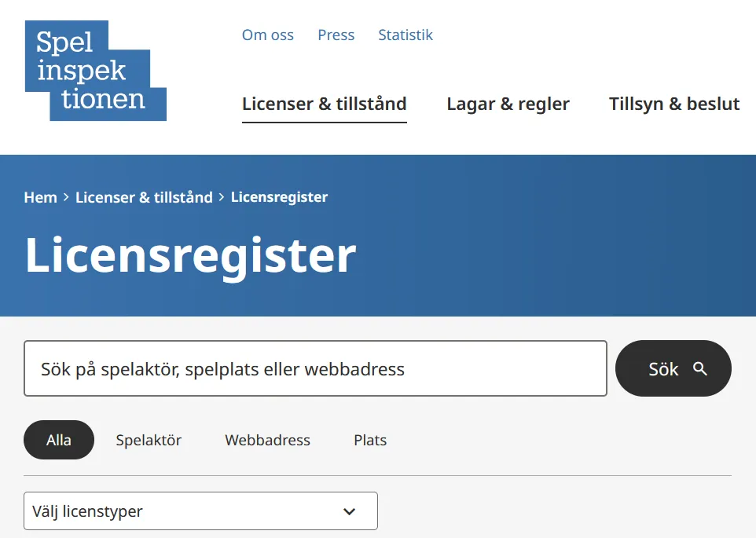Click Licensregister in the breadcrumb
Screen dimensions: 756x538
click(x=279, y=197)
